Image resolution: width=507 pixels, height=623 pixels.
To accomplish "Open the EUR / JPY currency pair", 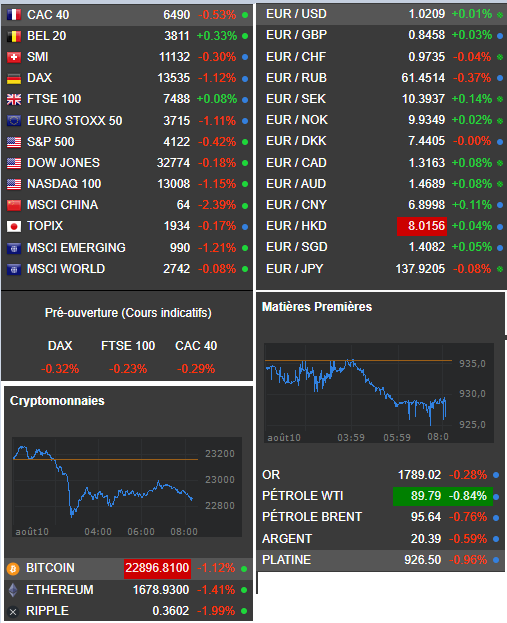I will click(x=295, y=269).
